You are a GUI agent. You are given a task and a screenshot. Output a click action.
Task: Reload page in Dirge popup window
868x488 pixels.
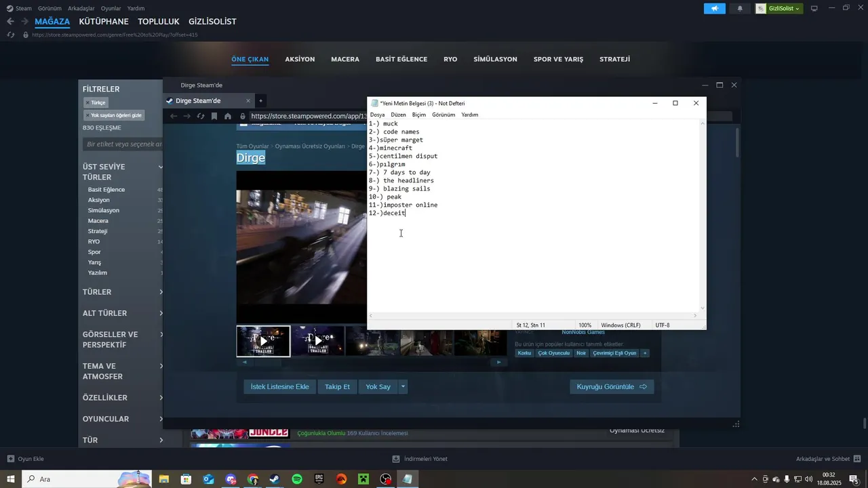[201, 116]
